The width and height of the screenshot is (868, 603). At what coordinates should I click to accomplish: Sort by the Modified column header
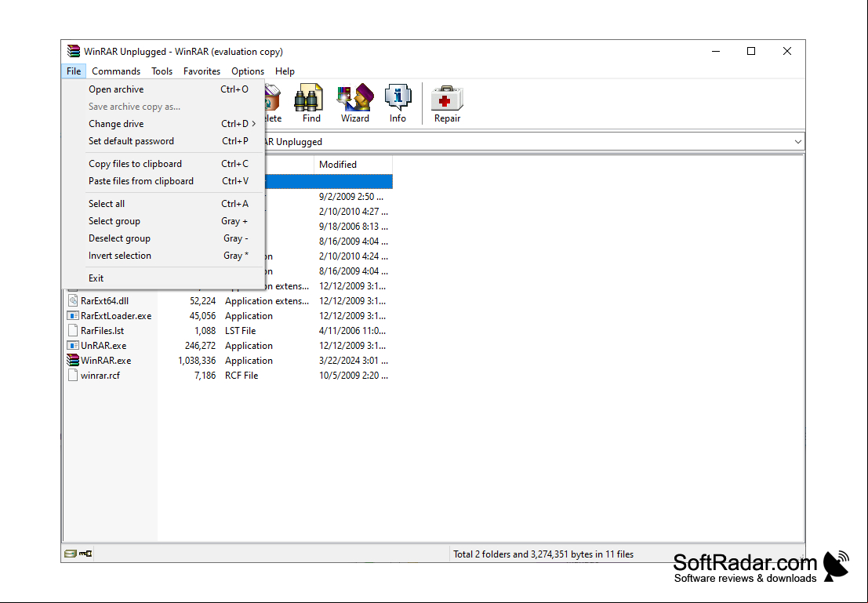click(353, 165)
